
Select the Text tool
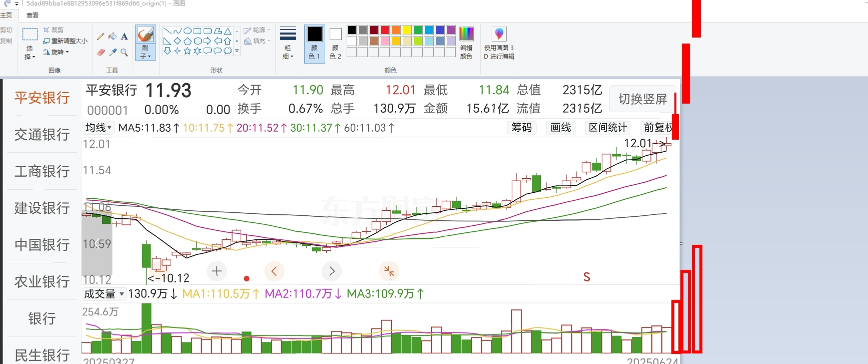tap(124, 37)
